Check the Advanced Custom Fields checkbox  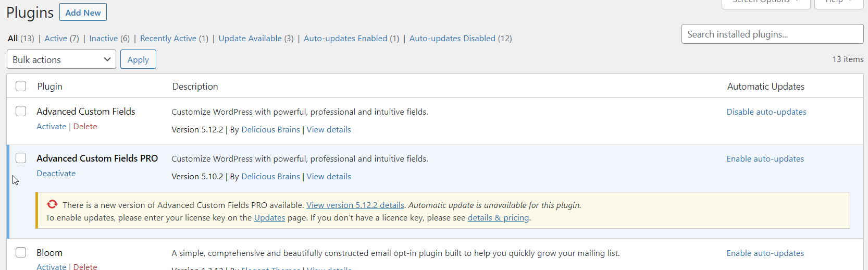[x=21, y=111]
